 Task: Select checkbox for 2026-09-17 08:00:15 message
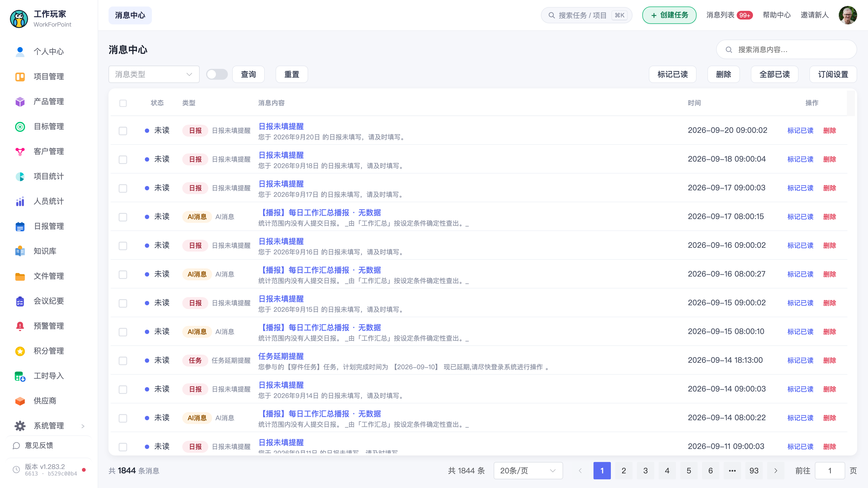coord(123,217)
